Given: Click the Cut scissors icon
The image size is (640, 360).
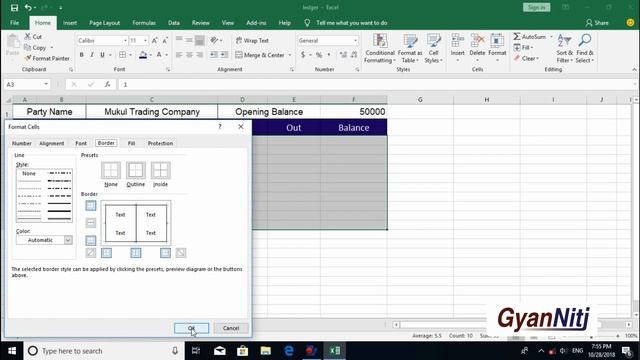Looking at the screenshot, I should tap(28, 36).
